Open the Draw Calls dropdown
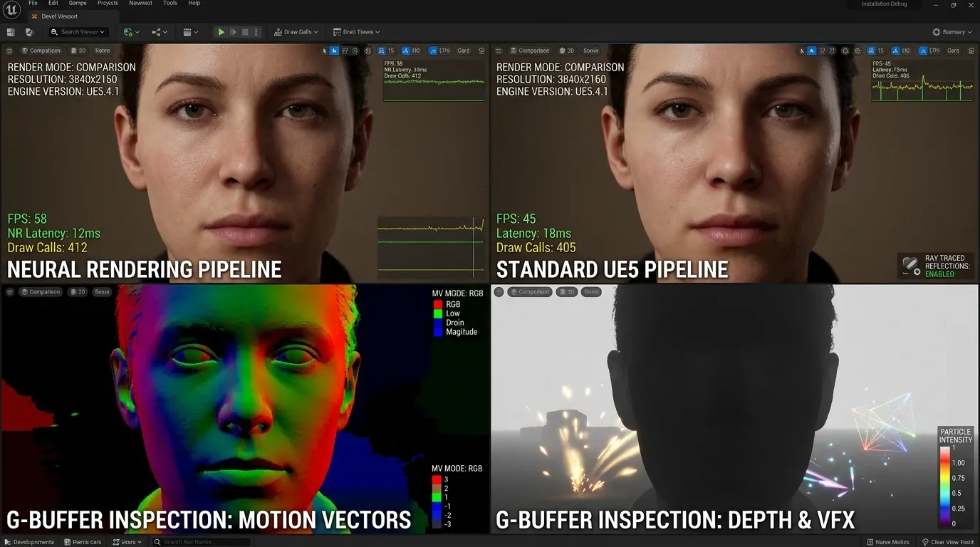980x547 pixels. [296, 32]
